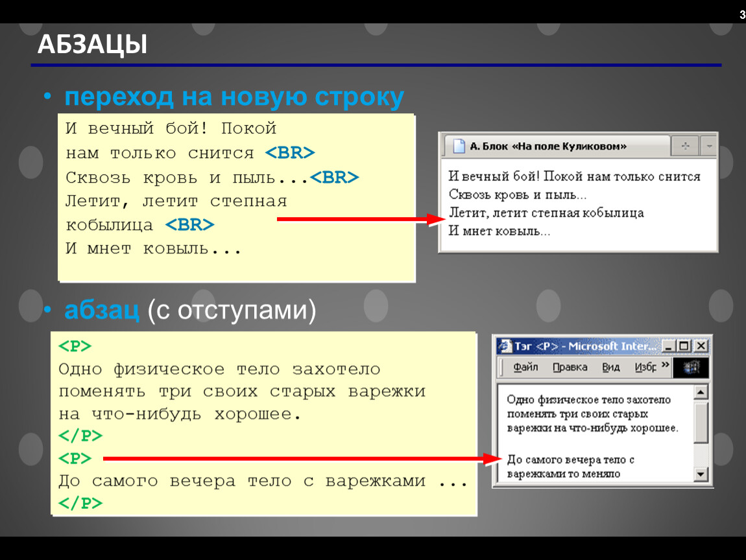Click code line 'на что-нибудь хорошее.'
746x560 pixels.
[180, 414]
